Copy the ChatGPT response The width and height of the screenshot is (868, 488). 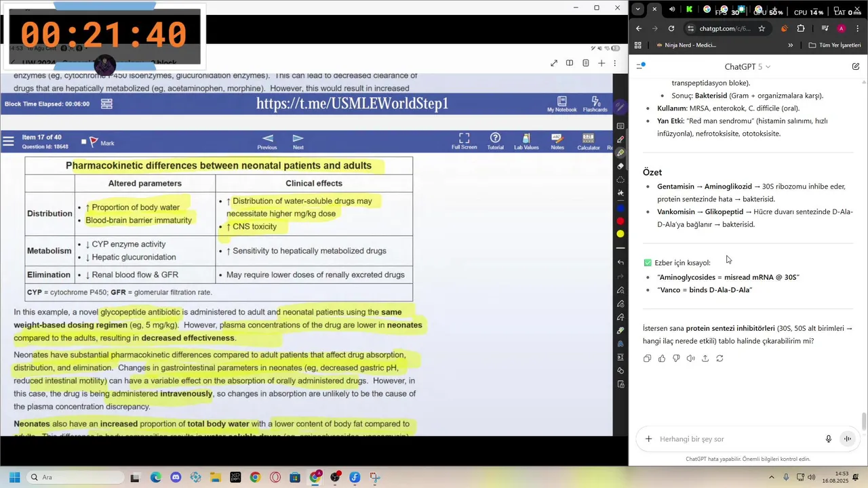pyautogui.click(x=647, y=359)
